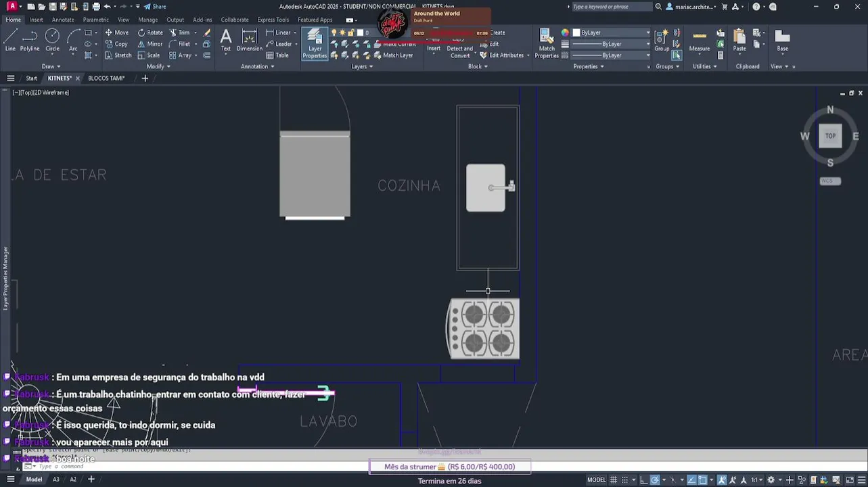Add a new drawing tab with plus
This screenshot has width=868, height=487.
pyautogui.click(x=145, y=78)
